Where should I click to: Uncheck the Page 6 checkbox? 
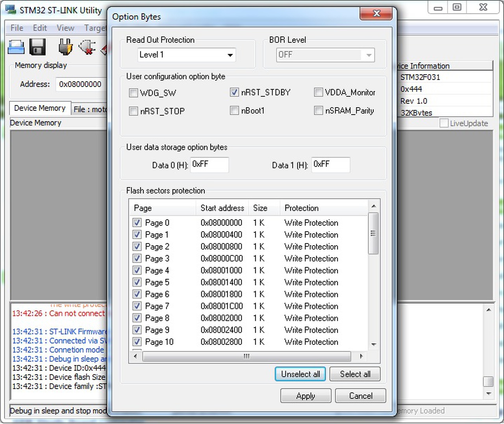137,294
